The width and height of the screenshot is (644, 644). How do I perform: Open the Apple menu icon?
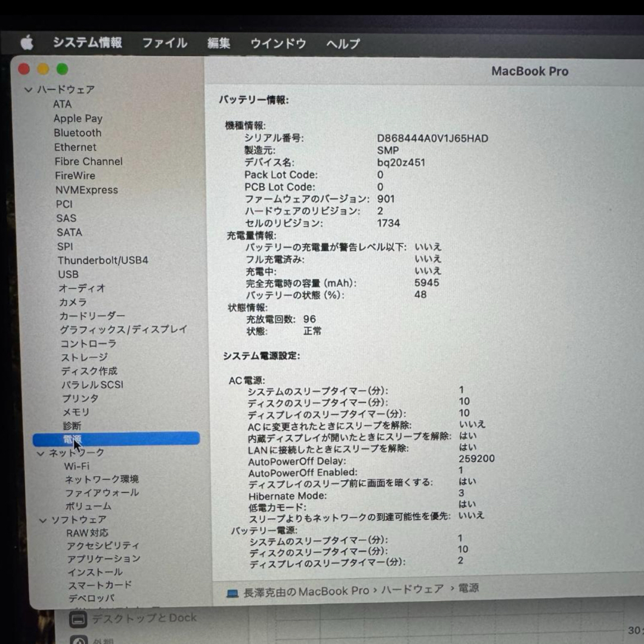point(27,42)
